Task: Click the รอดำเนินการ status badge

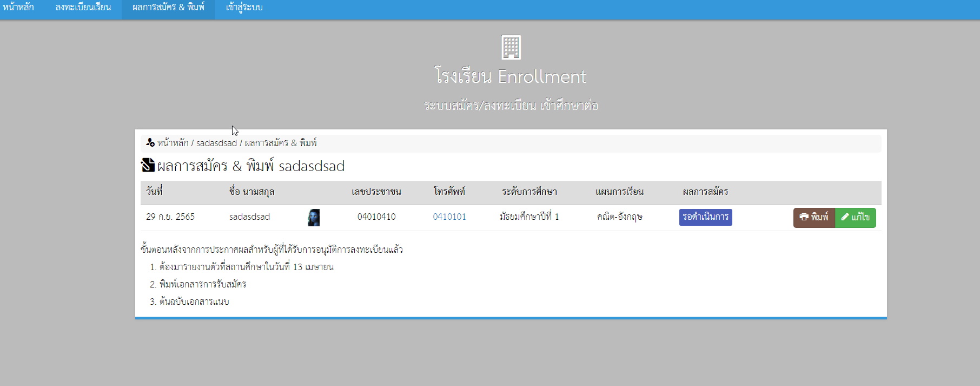Action: 705,217
